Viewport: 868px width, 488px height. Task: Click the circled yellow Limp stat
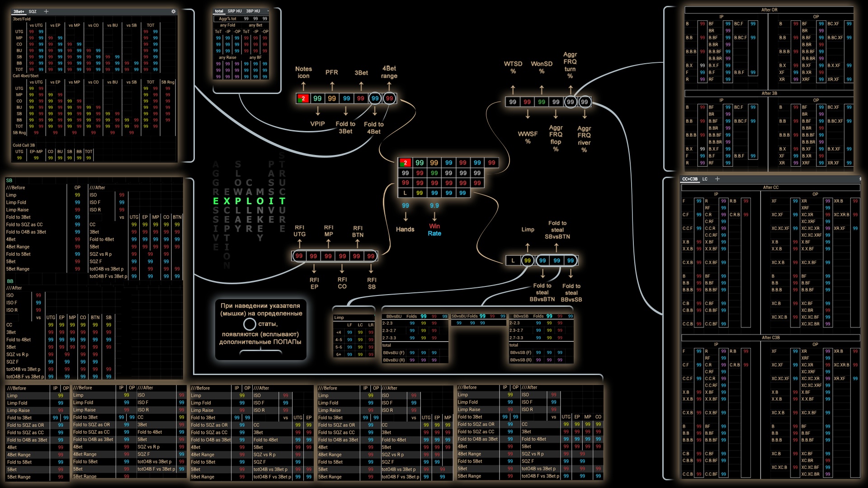[x=527, y=261]
